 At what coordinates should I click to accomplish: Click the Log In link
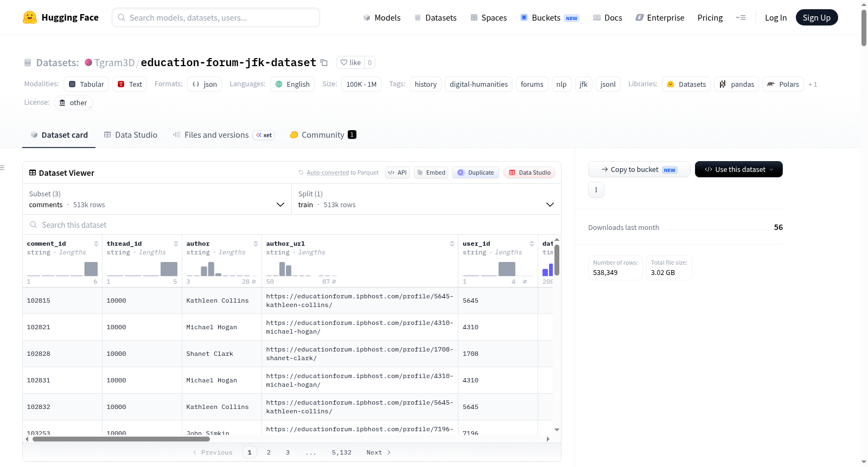pos(776,17)
